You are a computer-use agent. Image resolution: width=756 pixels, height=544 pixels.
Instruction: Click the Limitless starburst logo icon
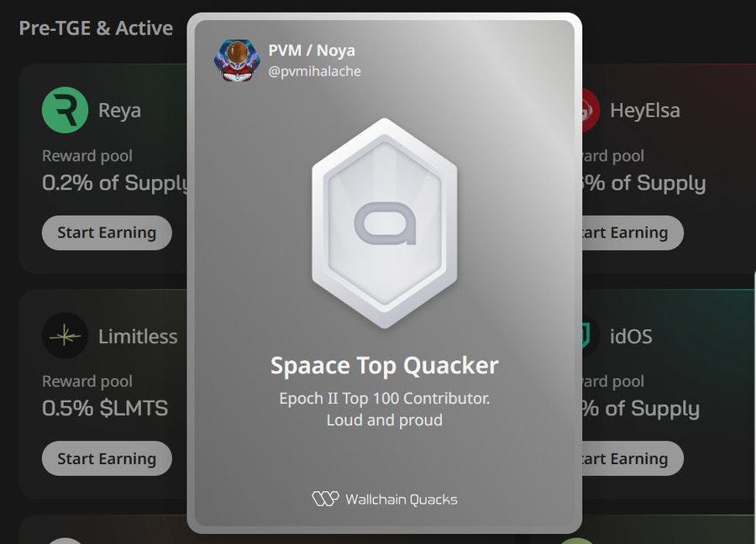pyautogui.click(x=65, y=336)
